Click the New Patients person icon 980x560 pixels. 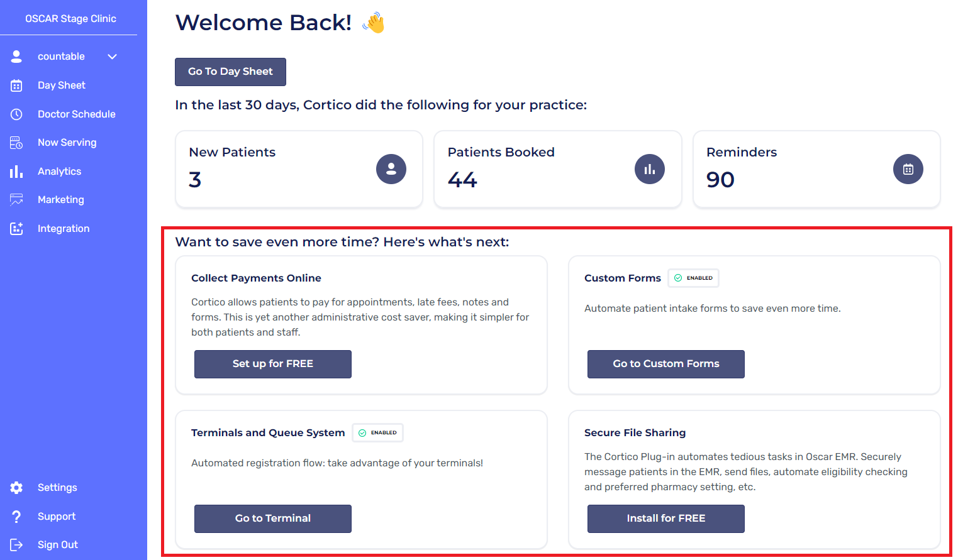click(x=391, y=169)
